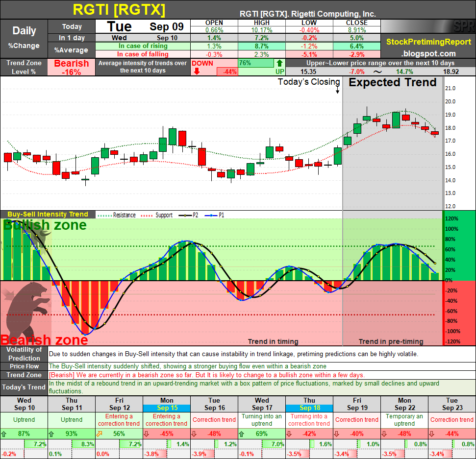Click the red down arrow under Mon Sep 22

(384, 434)
